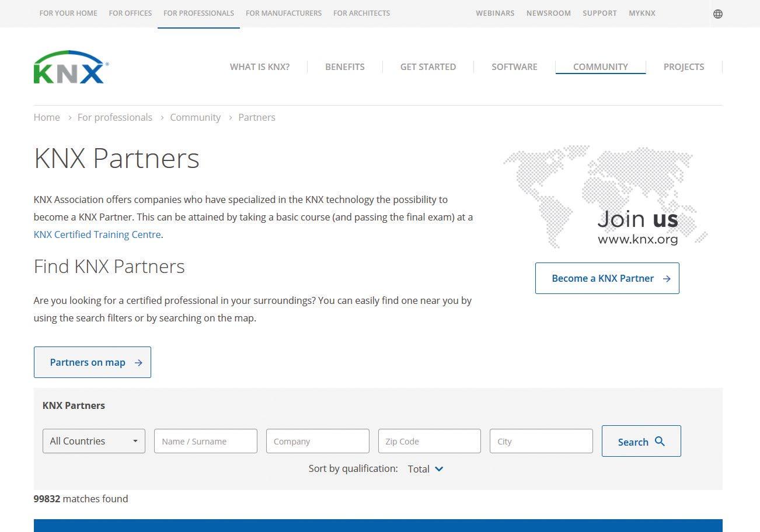Open the For Offices section
This screenshot has height=532, width=760.
130,13
